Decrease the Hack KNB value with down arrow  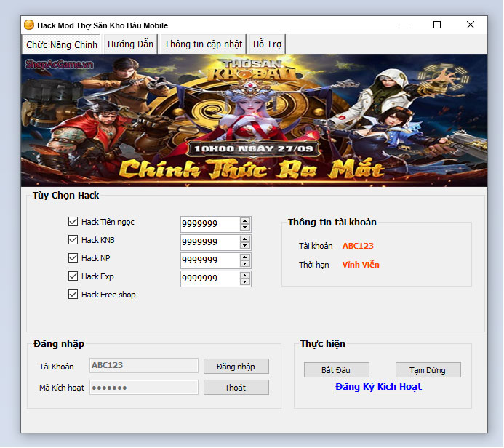point(245,246)
